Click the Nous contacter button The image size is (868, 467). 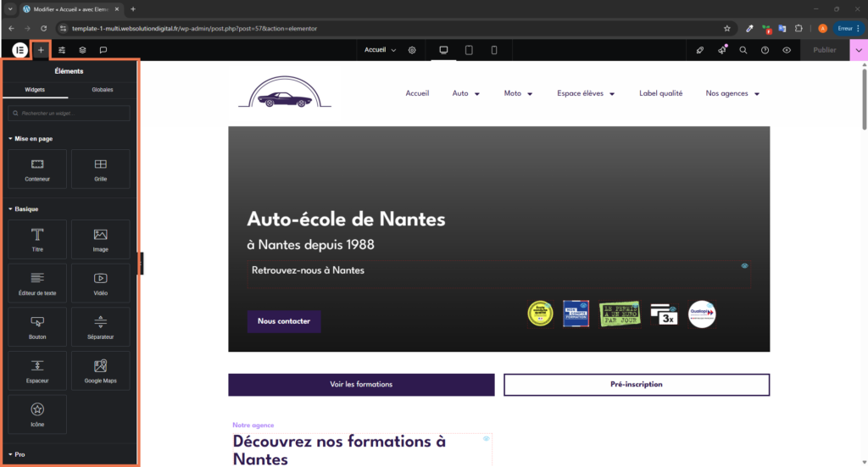point(284,321)
